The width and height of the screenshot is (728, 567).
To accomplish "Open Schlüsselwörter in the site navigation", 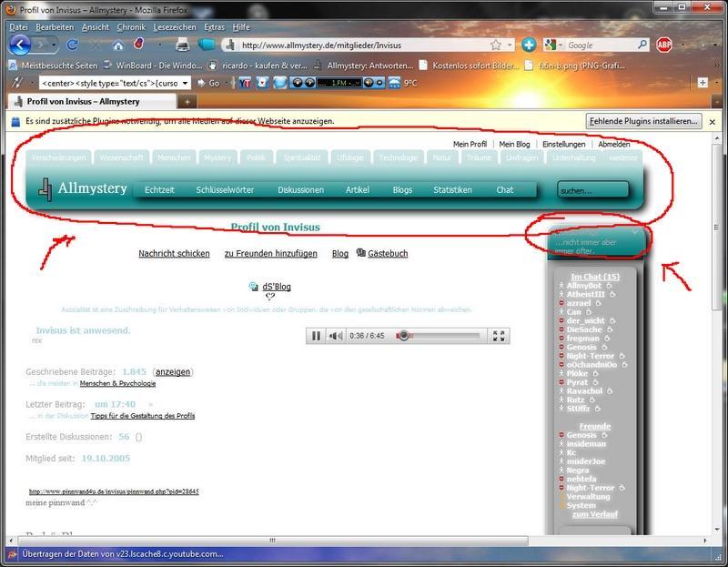I will (225, 190).
